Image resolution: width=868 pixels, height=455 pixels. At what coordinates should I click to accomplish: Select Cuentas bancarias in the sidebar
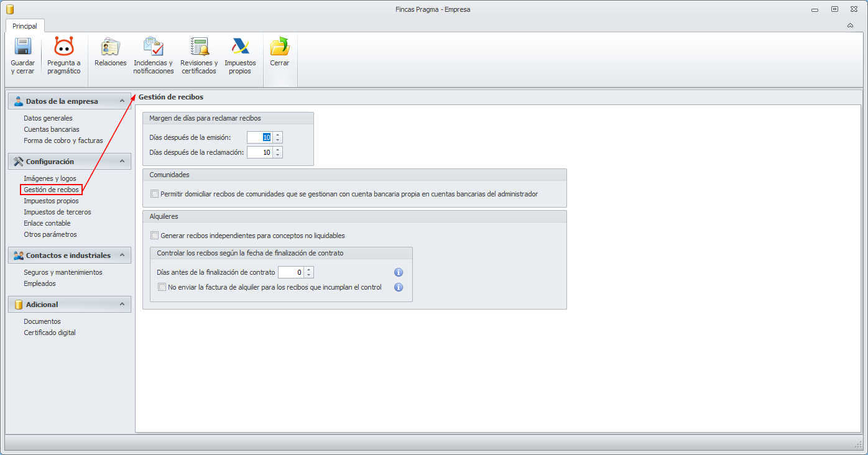coord(52,129)
